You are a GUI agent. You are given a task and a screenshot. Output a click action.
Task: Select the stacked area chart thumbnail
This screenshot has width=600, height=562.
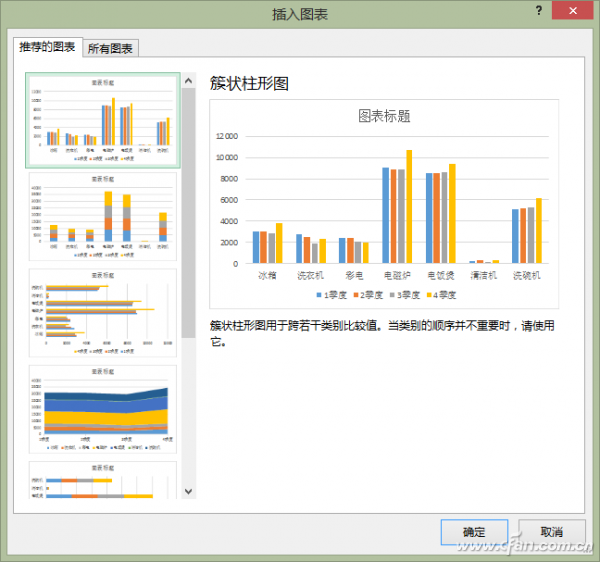click(103, 407)
